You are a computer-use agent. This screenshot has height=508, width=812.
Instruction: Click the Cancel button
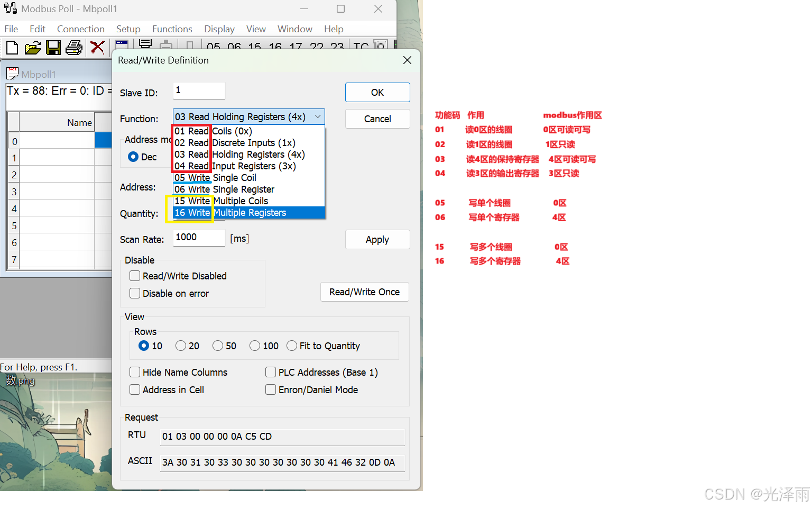[377, 119]
